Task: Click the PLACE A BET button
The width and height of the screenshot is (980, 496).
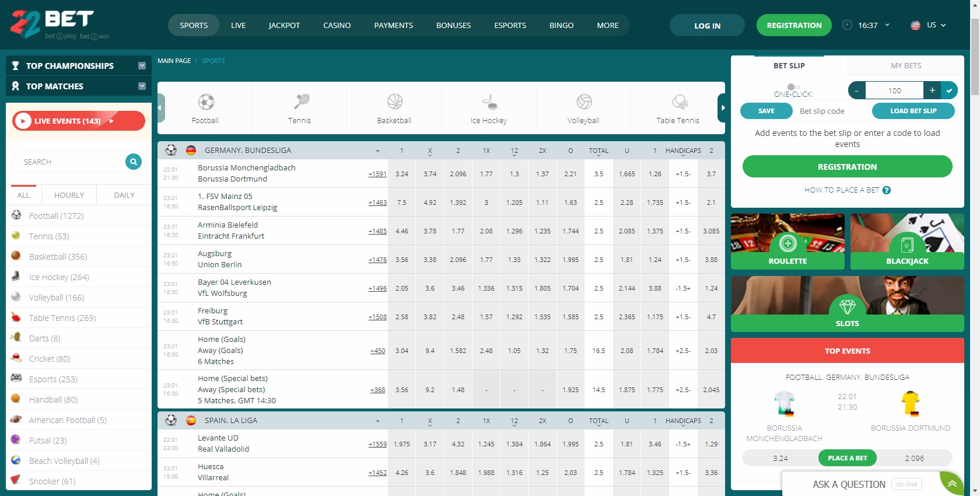Action: pos(848,458)
